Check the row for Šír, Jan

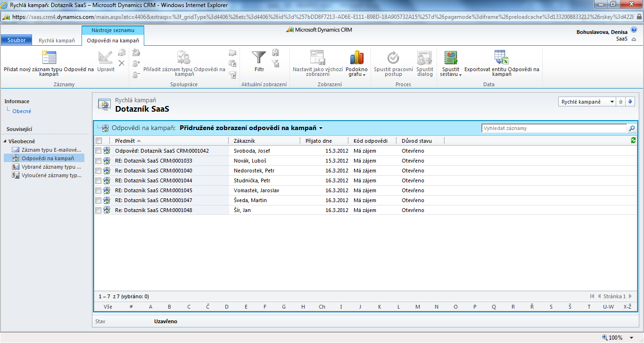(98, 210)
